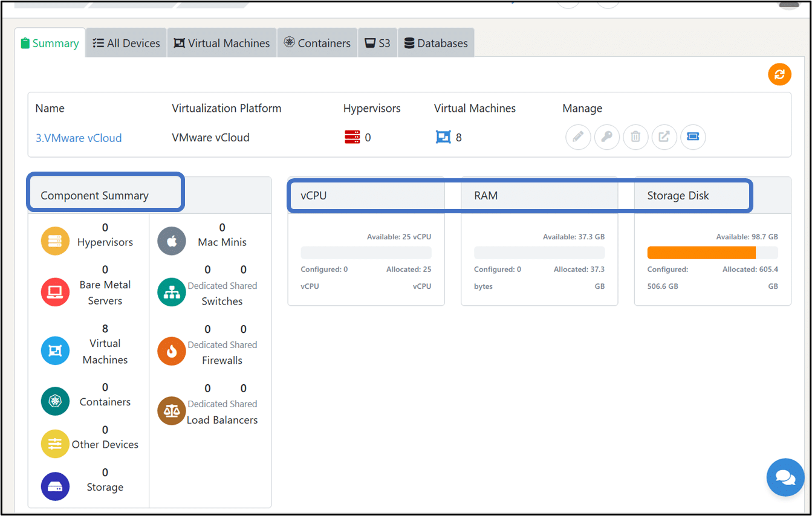812x516 pixels.
Task: Click the Manage column header
Action: pyautogui.click(x=582, y=109)
